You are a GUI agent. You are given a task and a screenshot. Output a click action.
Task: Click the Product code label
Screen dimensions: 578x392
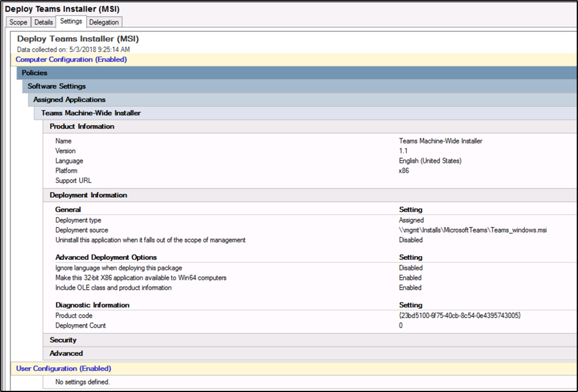(x=74, y=316)
